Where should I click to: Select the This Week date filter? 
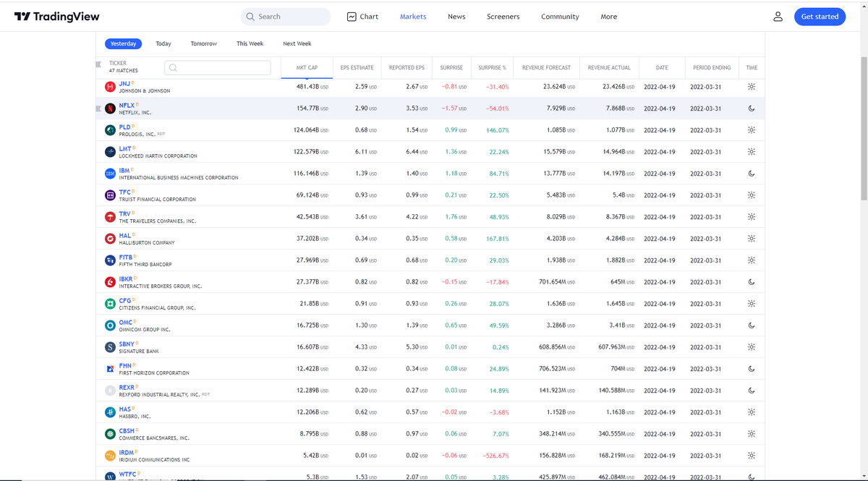coord(250,43)
